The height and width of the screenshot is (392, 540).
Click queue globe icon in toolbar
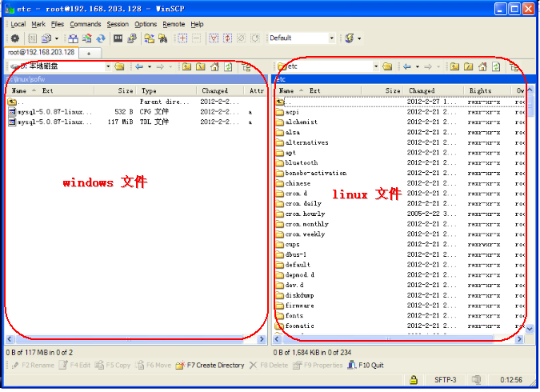click(350, 38)
